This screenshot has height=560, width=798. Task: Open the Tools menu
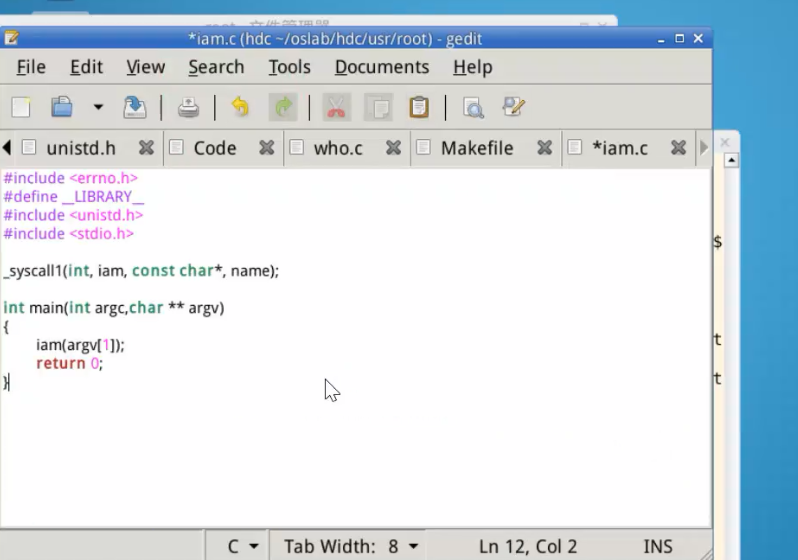coord(289,67)
